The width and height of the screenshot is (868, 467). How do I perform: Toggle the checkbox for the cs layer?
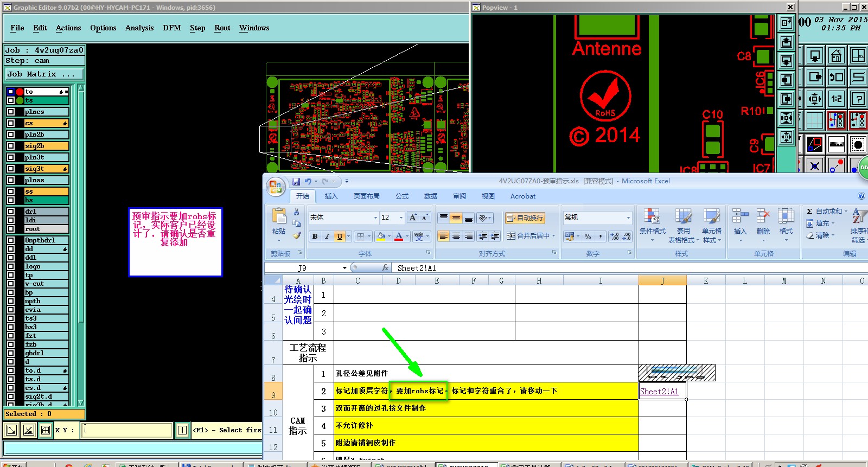(11, 123)
